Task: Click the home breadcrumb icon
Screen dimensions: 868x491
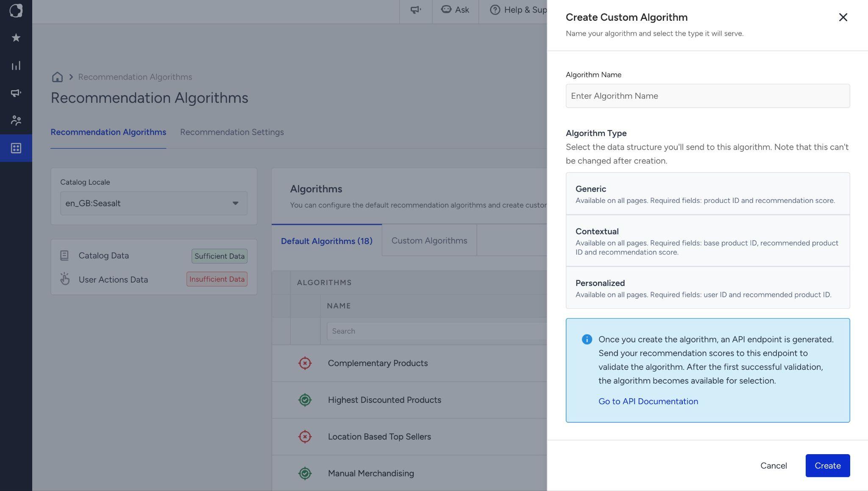Action: [x=57, y=77]
